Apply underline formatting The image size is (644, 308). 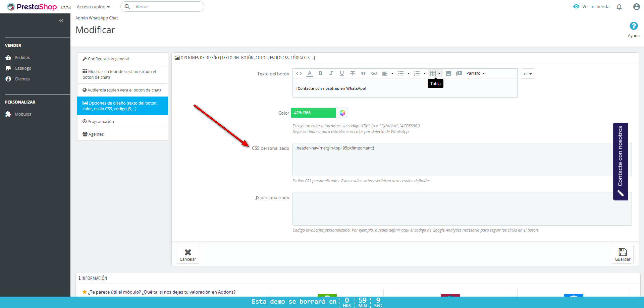point(342,73)
